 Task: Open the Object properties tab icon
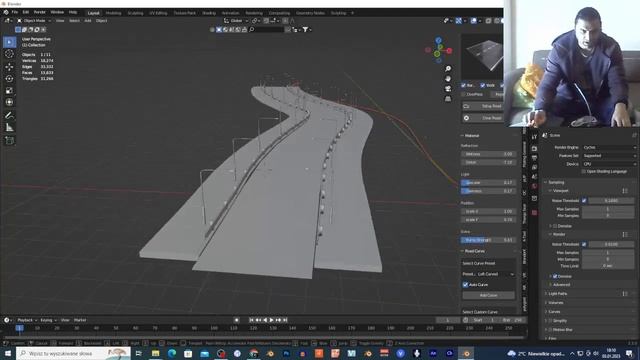click(534, 198)
